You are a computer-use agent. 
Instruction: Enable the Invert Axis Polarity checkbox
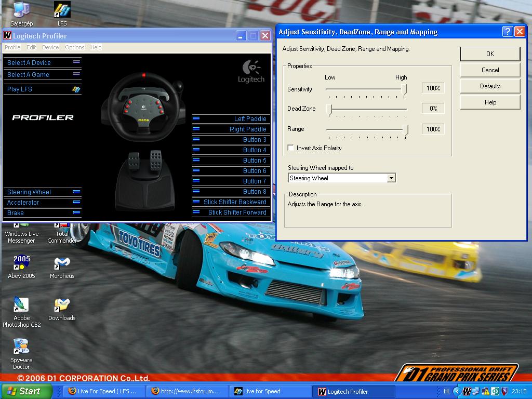click(291, 148)
